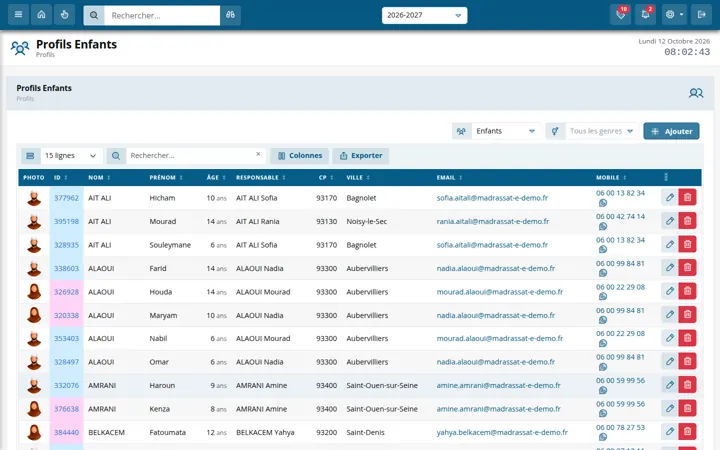Delete the profile of AIT ALI Souleymane
This screenshot has height=450, width=720.
point(687,244)
